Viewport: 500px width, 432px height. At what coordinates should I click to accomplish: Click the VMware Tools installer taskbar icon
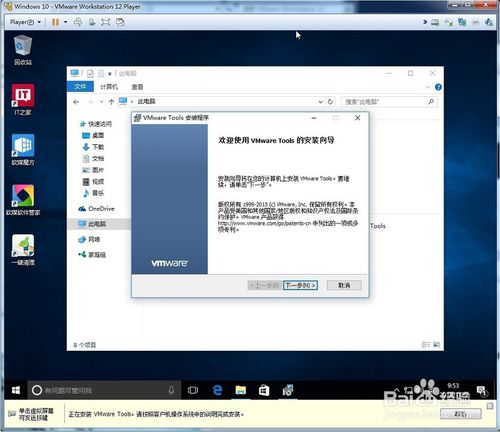(288, 390)
